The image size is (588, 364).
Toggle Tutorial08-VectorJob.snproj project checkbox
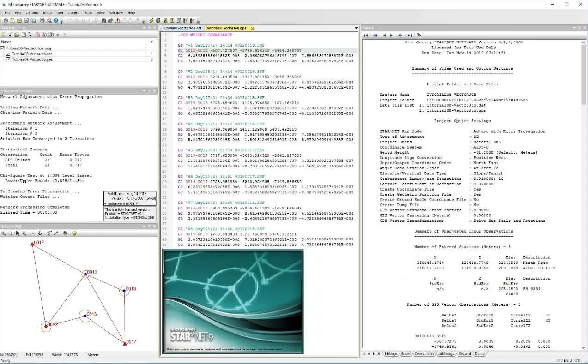point(2,48)
